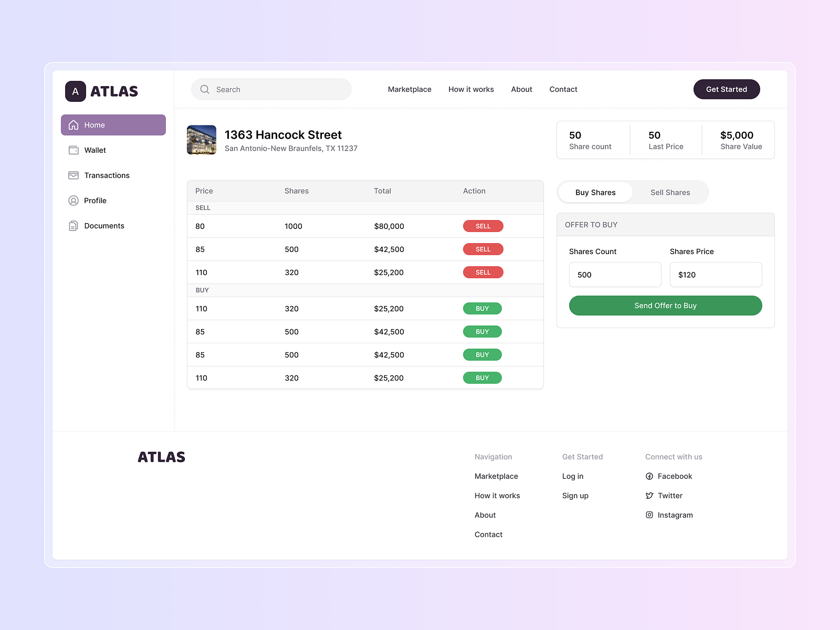Viewport: 840px width, 630px height.
Task: Open Marketplace in the top navigation
Action: [409, 89]
